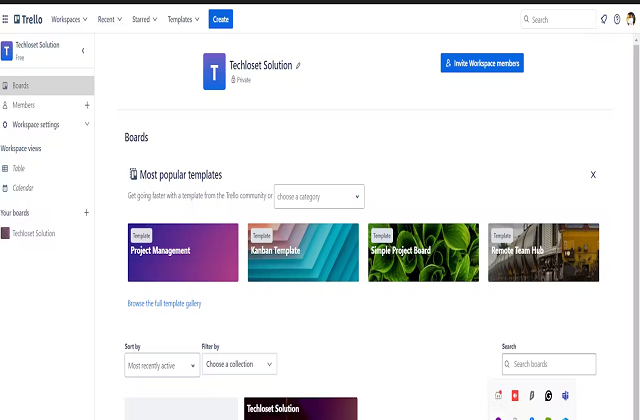Click the page vertical scrollbar
The width and height of the screenshot is (640, 420).
click(636, 227)
